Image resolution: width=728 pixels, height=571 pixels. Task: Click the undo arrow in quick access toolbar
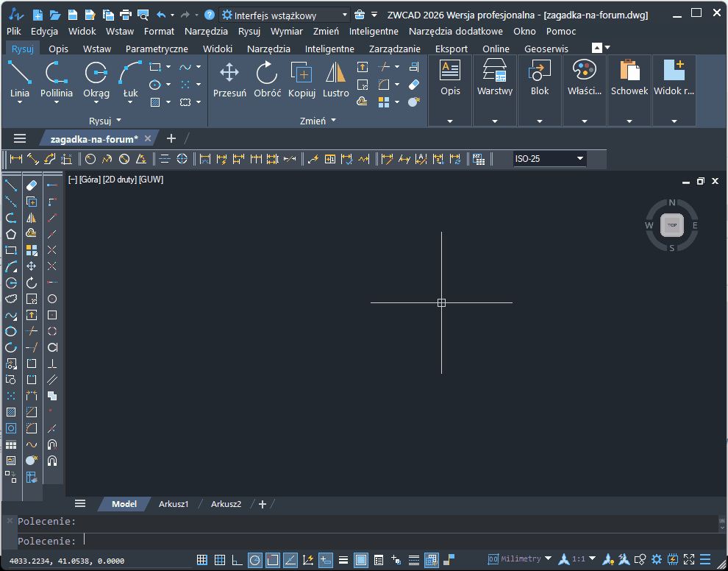click(x=160, y=15)
